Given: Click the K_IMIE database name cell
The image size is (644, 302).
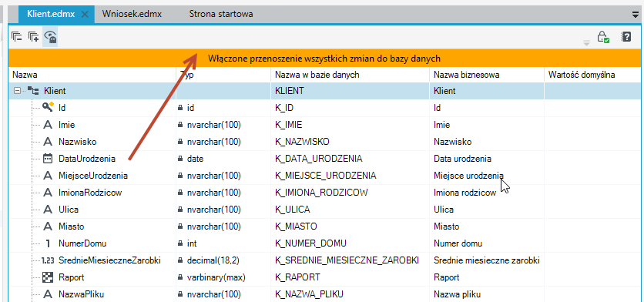Looking at the screenshot, I should pyautogui.click(x=351, y=125).
